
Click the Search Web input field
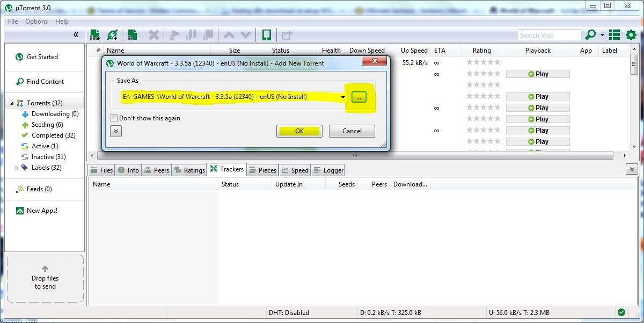point(550,35)
